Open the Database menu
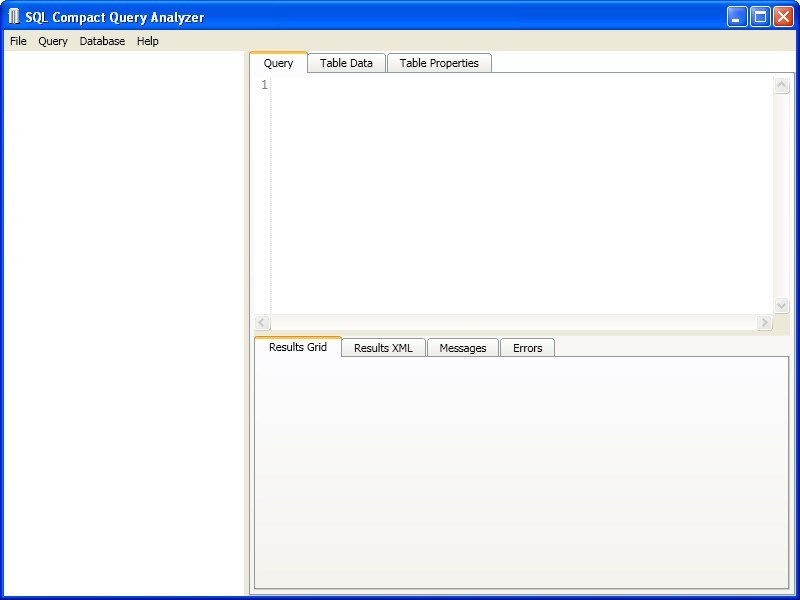This screenshot has height=600, width=800. (x=102, y=41)
